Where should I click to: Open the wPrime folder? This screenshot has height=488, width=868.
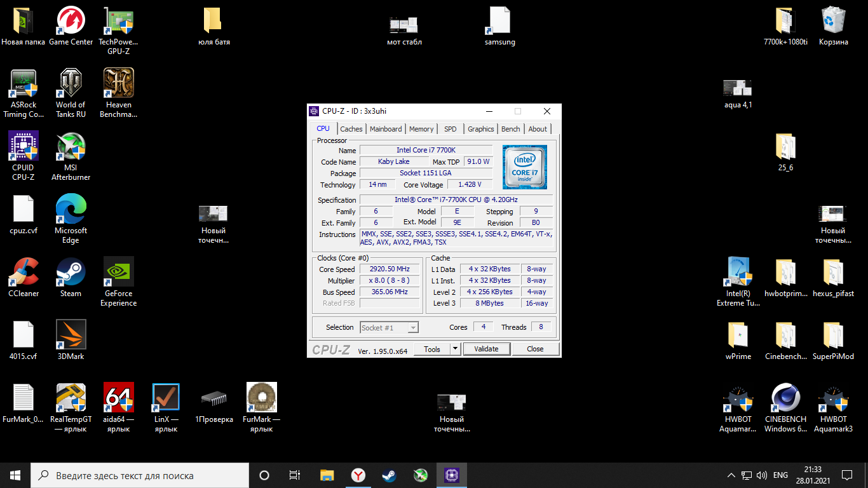pos(738,341)
